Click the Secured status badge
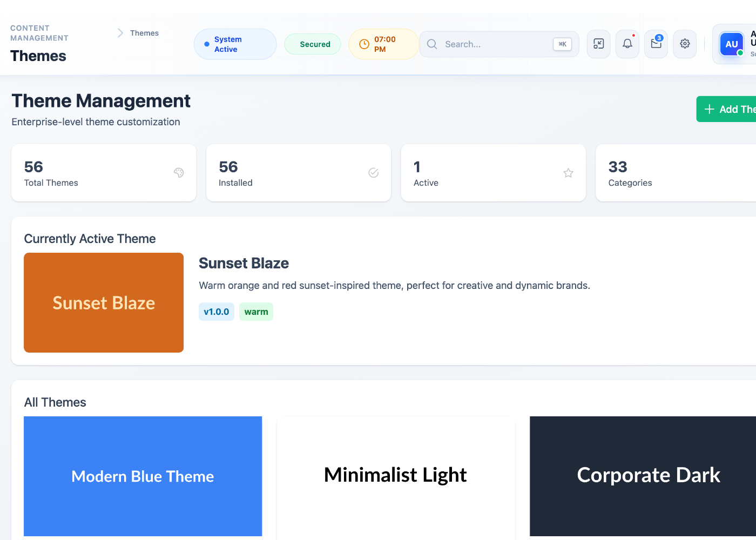This screenshot has height=540, width=756. tap(313, 44)
